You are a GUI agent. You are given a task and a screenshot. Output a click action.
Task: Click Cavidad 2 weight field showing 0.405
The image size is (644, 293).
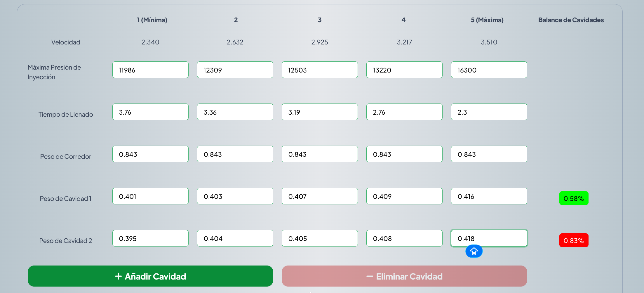320,238
